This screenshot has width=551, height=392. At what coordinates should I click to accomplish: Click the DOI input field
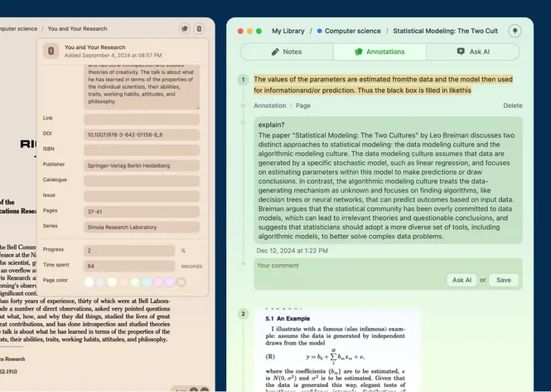tap(141, 135)
